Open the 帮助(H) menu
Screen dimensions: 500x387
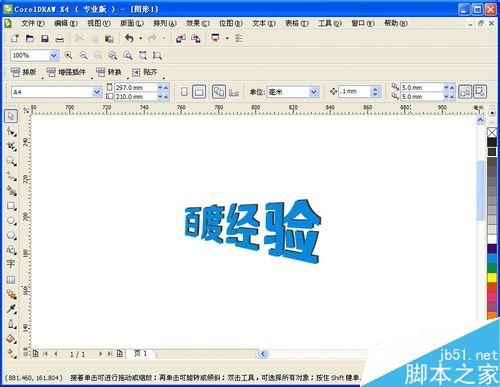click(396, 23)
